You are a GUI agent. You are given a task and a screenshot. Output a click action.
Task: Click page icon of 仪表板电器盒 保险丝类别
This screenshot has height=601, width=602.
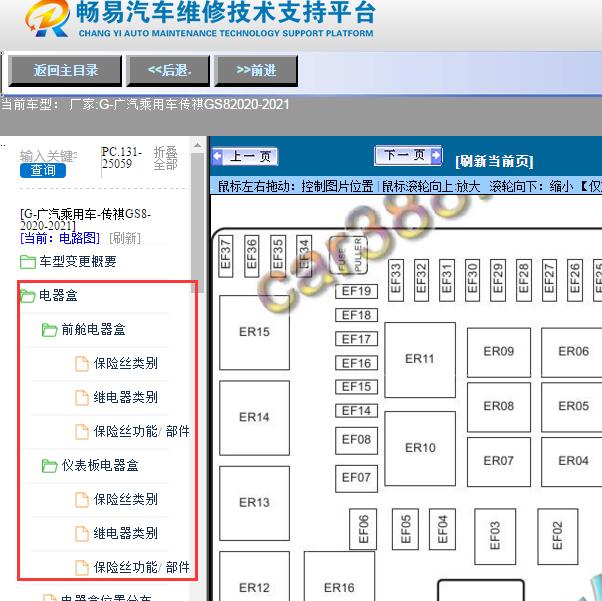coord(81,500)
